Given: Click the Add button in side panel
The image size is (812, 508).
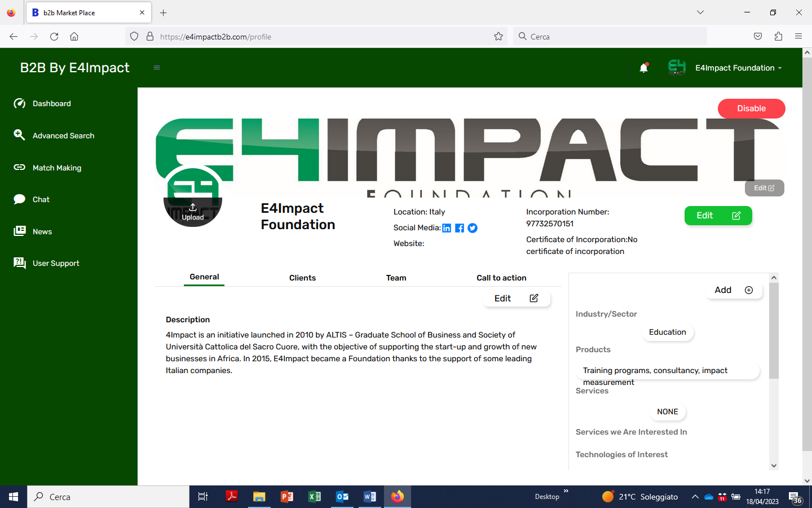Looking at the screenshot, I should [734, 290].
